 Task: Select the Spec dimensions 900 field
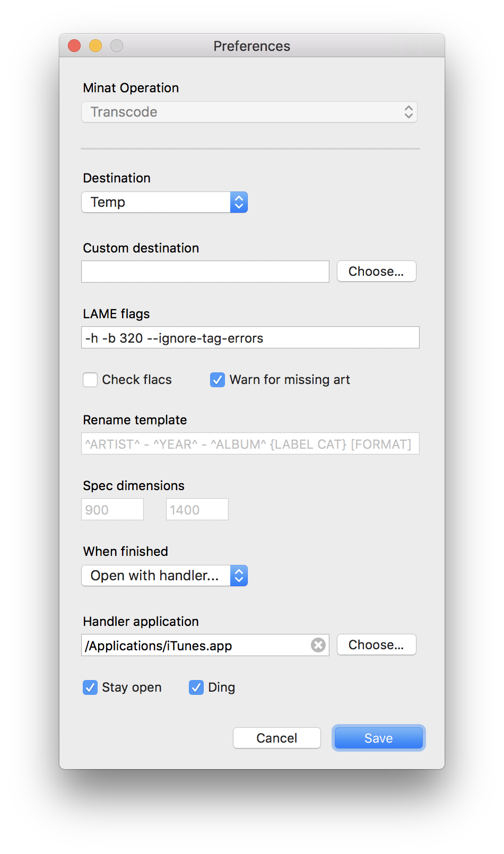click(x=112, y=510)
